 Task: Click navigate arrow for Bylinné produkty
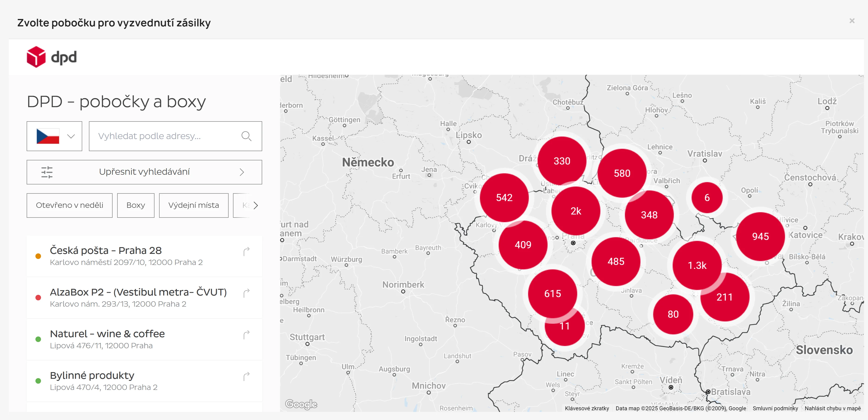click(246, 376)
